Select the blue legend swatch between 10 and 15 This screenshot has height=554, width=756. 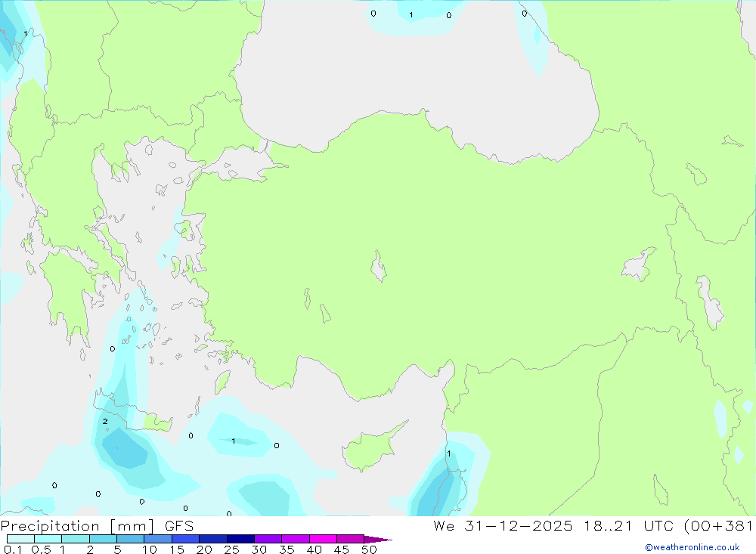(x=158, y=539)
